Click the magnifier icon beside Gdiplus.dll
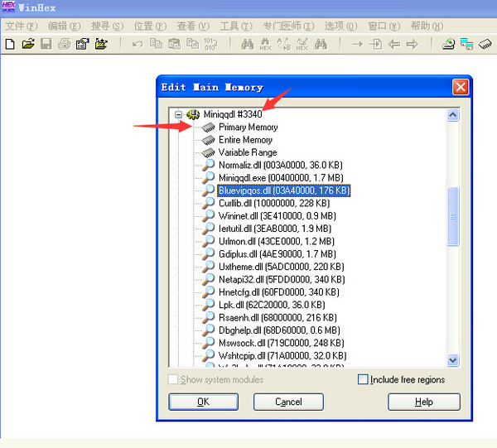Image resolution: width=497 pixels, height=448 pixels. tap(208, 253)
